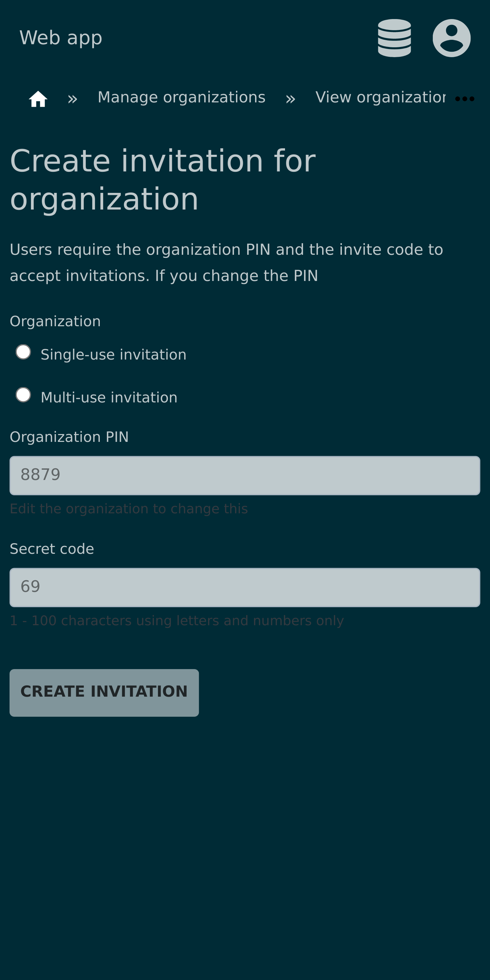This screenshot has height=980, width=490.
Task: Click the Web app title link
Action: [61, 38]
